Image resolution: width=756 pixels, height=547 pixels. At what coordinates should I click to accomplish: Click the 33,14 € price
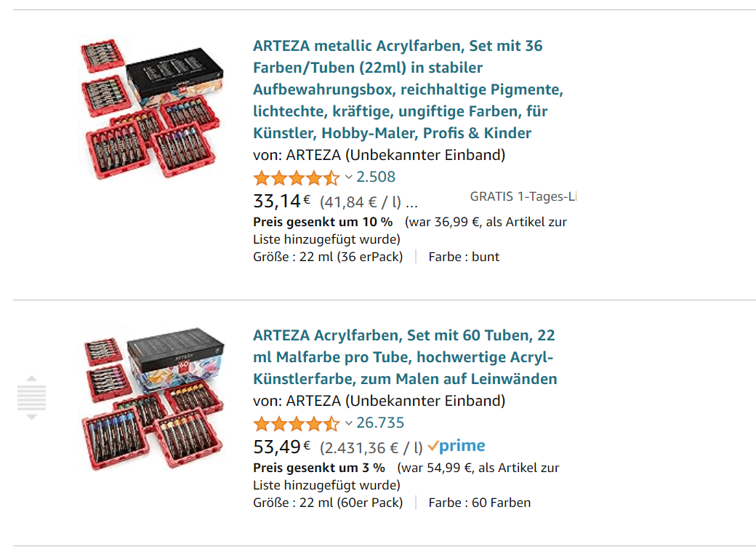(x=281, y=201)
